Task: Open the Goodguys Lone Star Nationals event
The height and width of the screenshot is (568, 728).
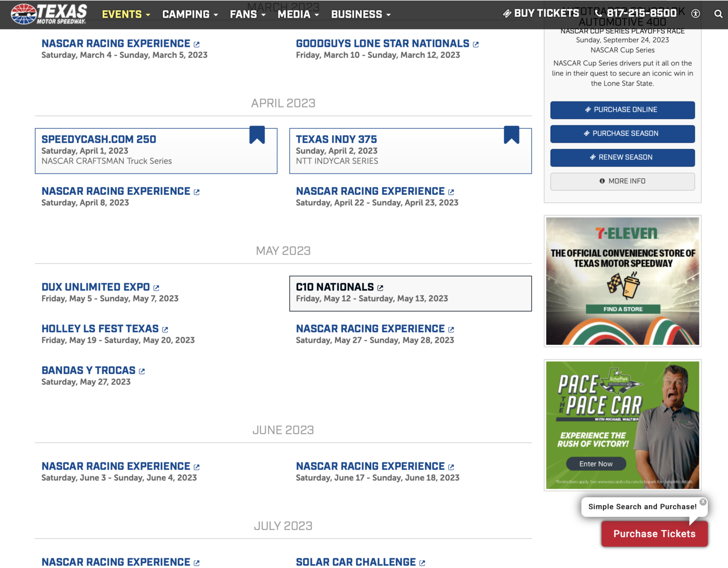Action: point(383,44)
